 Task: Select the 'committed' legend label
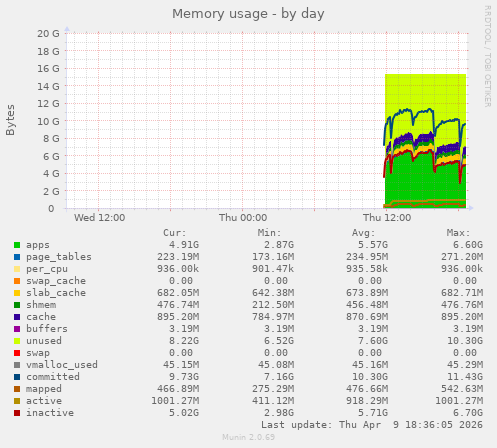[53, 377]
